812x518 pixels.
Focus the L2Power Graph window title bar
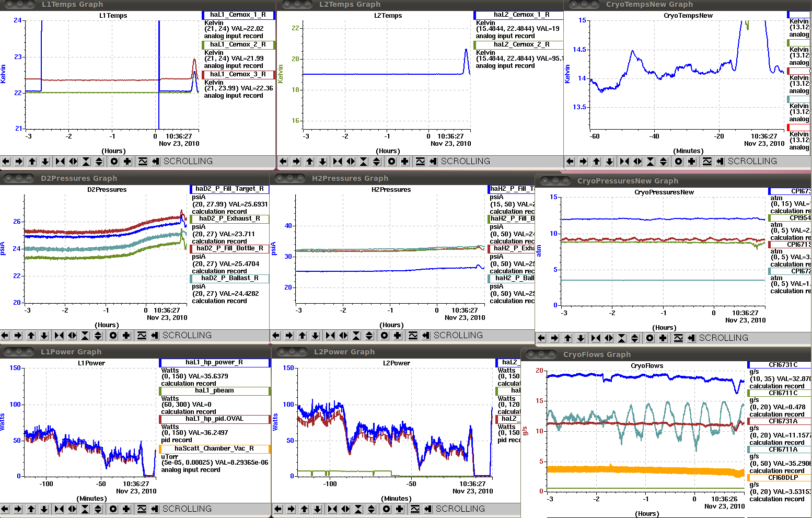click(x=396, y=352)
